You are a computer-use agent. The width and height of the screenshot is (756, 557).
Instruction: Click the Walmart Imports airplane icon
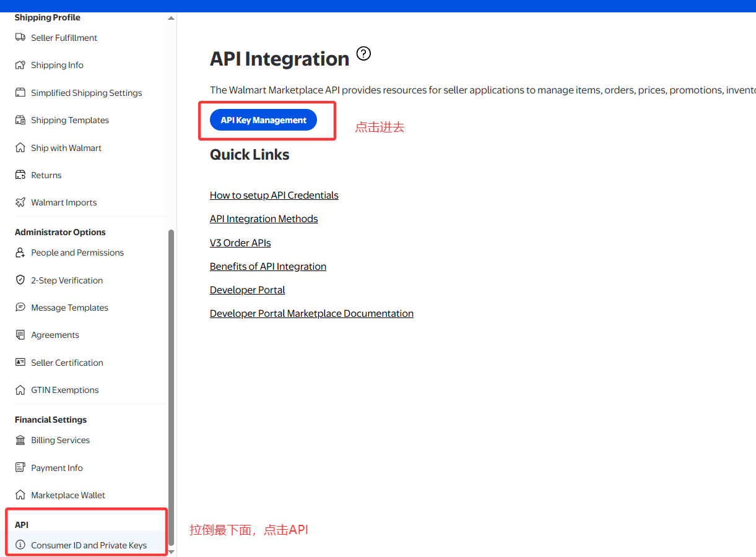coord(20,202)
